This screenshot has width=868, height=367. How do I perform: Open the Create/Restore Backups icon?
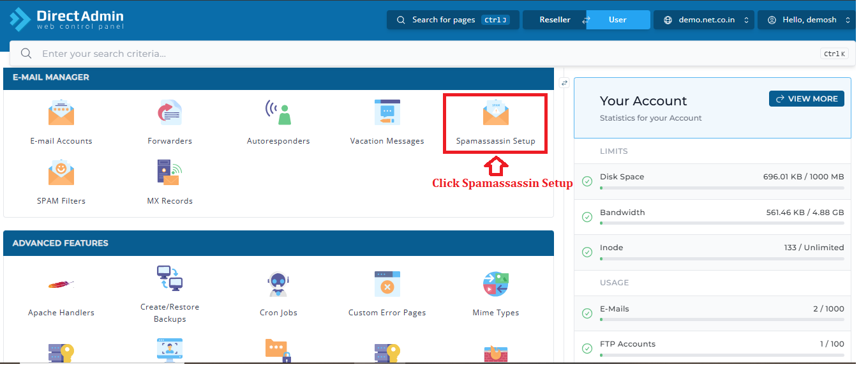(x=170, y=278)
